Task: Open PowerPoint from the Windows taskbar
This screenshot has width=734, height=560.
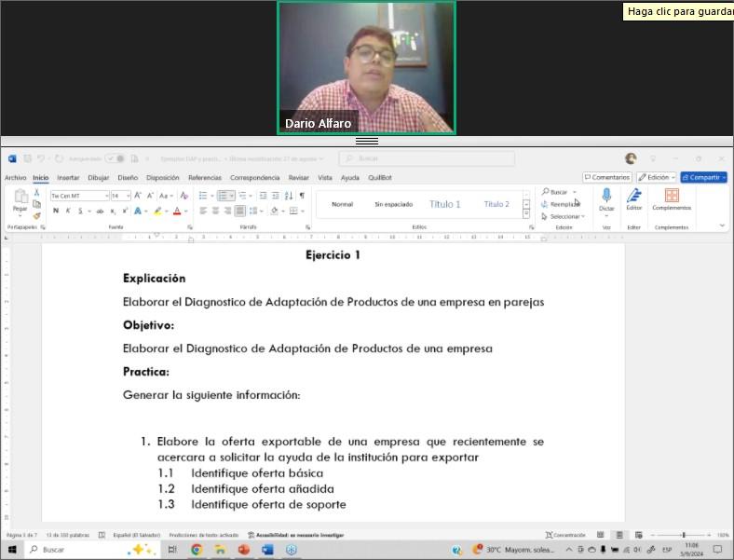Action: tap(244, 550)
